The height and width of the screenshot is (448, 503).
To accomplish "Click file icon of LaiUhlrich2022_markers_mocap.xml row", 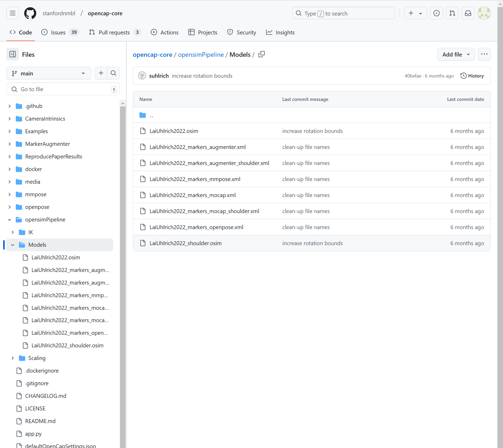I will click(143, 195).
